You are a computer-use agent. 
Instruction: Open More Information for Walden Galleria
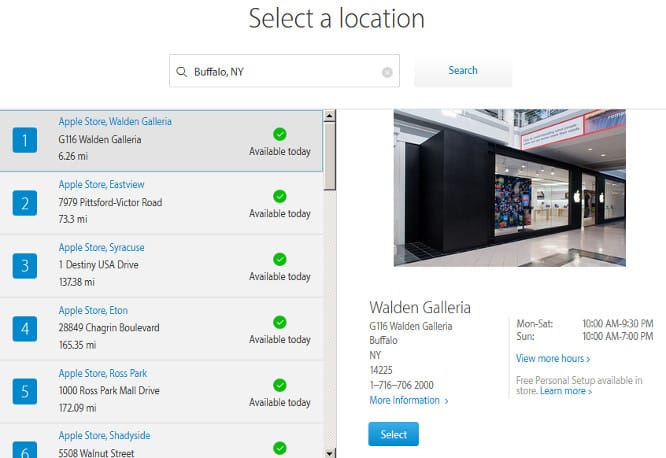click(x=408, y=401)
